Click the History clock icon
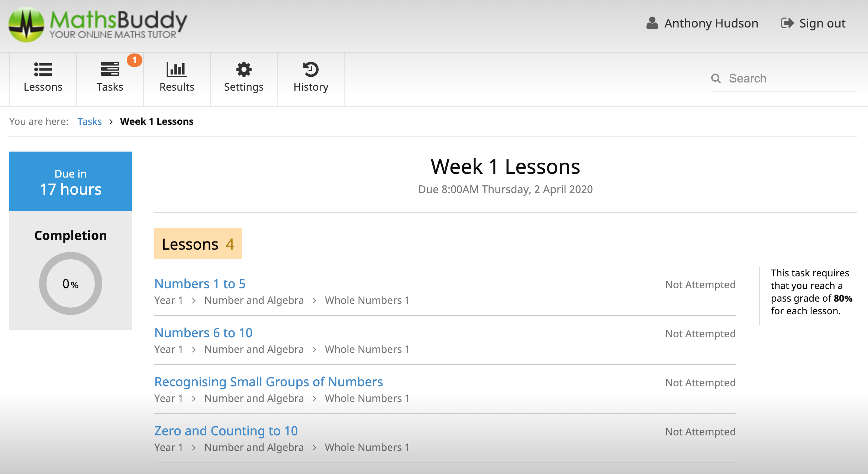The image size is (868, 474). coord(311,69)
